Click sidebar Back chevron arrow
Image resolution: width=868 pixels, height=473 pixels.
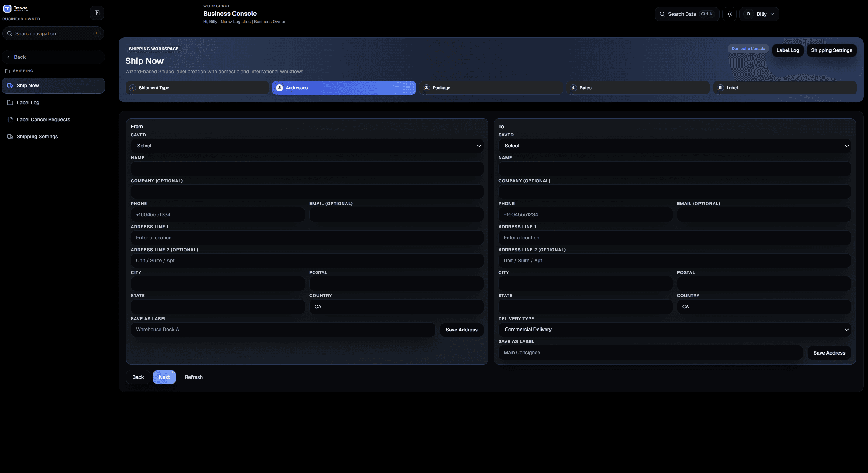[x=9, y=57]
